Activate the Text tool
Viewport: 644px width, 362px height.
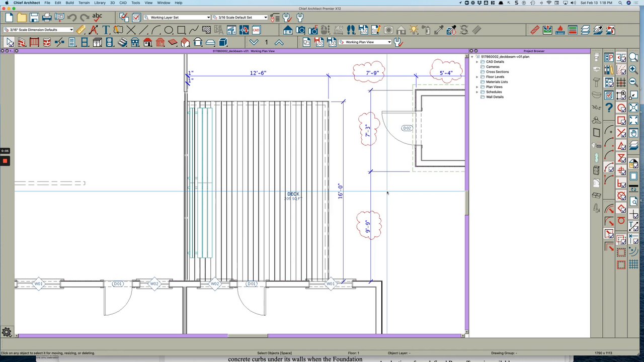(x=106, y=30)
